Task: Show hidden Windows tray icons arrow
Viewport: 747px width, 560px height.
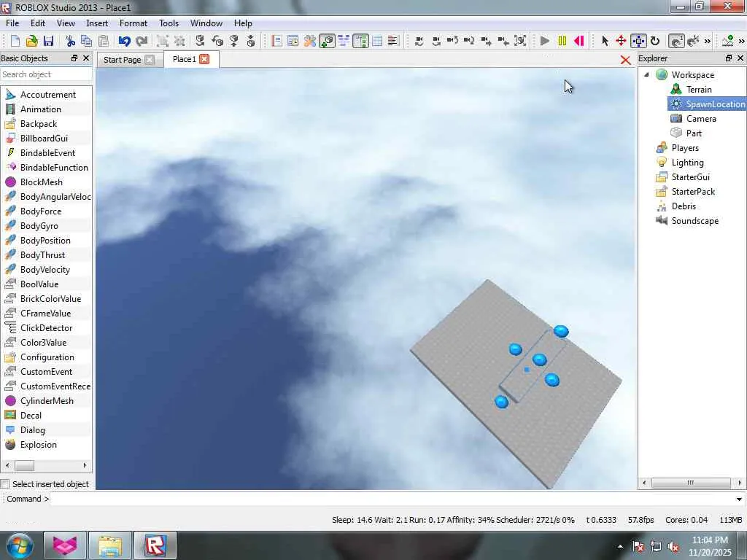Action: tap(620, 547)
